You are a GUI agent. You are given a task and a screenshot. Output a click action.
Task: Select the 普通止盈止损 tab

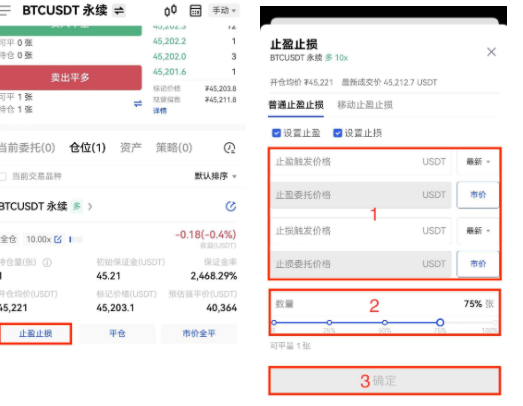pos(296,105)
